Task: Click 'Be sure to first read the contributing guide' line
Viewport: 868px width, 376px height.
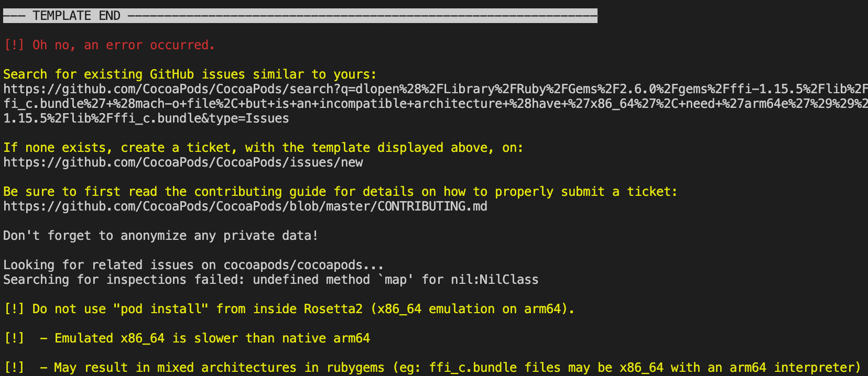Action: pos(340,192)
